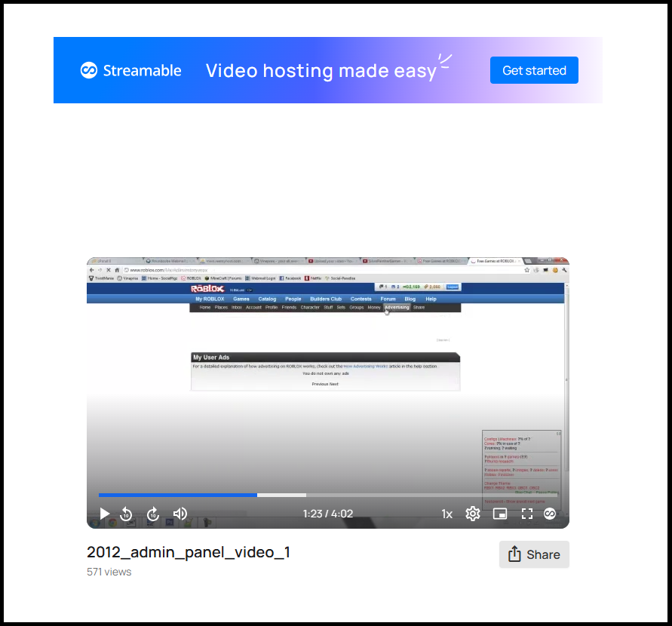Click the blue played part of the progress bar
The image size is (672, 626).
coord(177,496)
